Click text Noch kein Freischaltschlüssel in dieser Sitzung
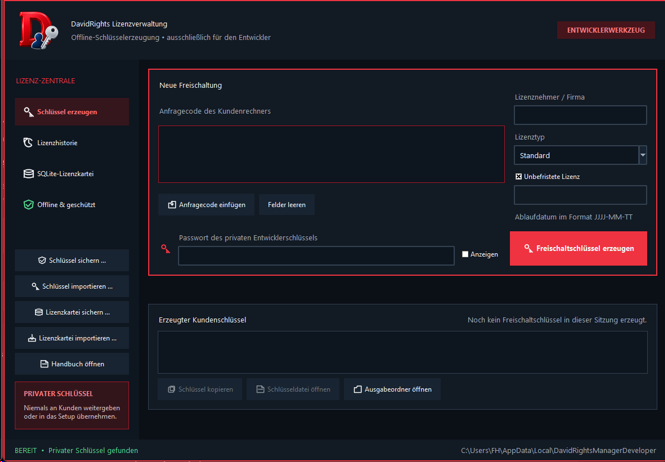This screenshot has width=665, height=462. [557, 320]
